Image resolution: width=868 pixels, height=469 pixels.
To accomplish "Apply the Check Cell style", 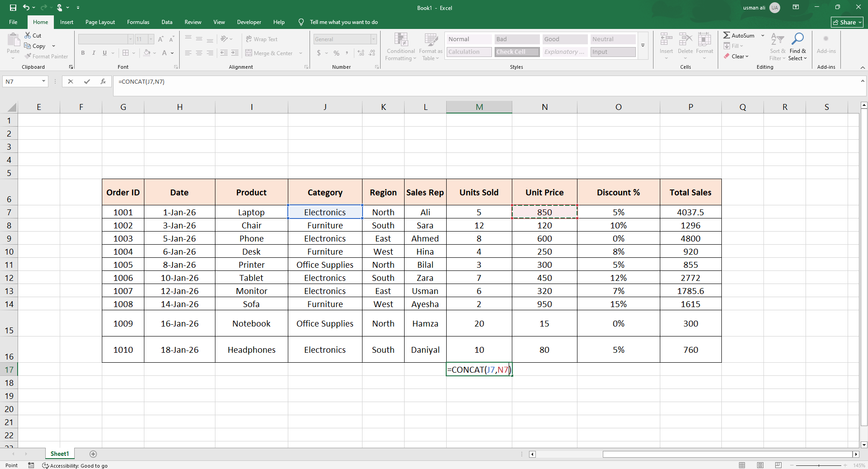I will tap(517, 52).
